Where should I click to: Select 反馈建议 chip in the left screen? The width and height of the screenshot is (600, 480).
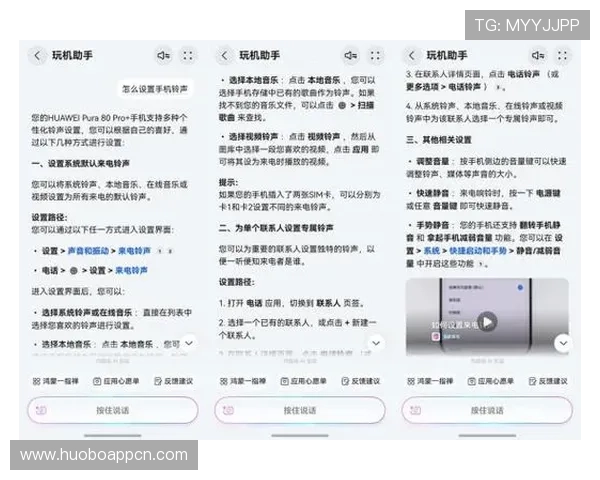[x=173, y=381]
